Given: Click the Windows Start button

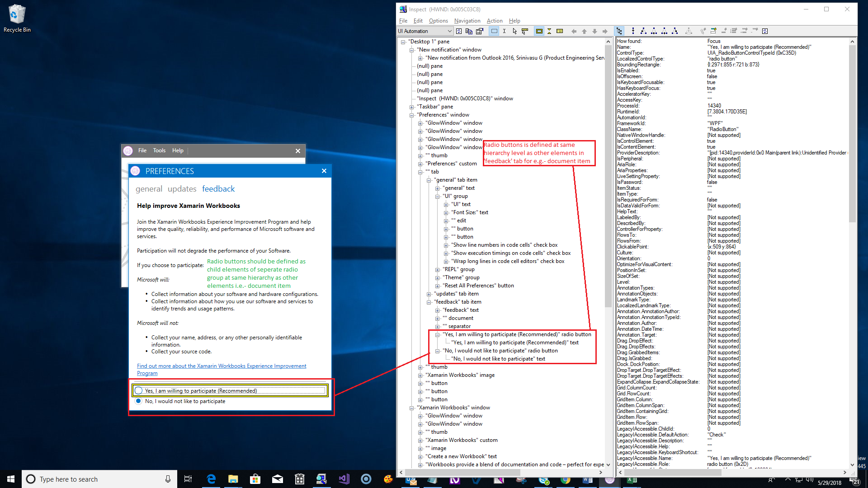Looking at the screenshot, I should [11, 479].
